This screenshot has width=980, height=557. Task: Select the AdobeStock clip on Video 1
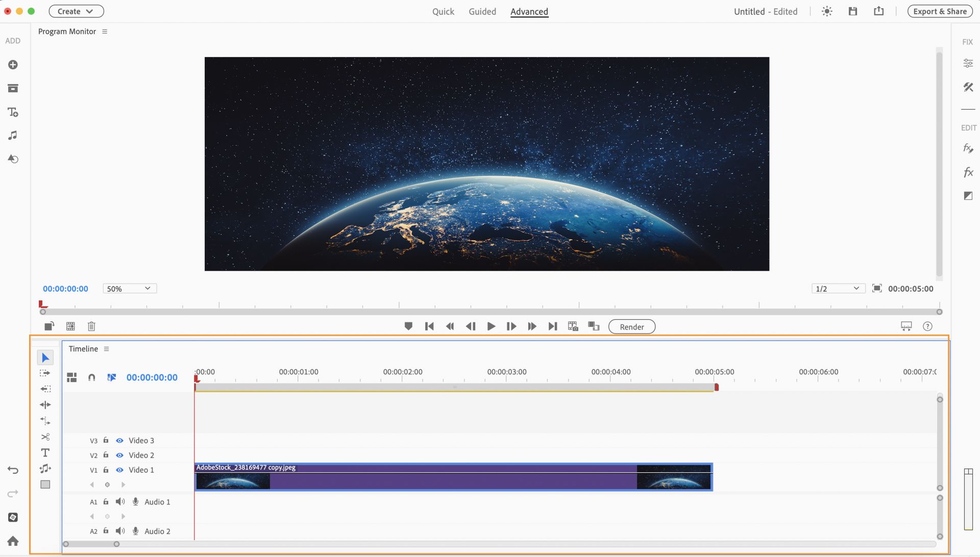pos(452,477)
